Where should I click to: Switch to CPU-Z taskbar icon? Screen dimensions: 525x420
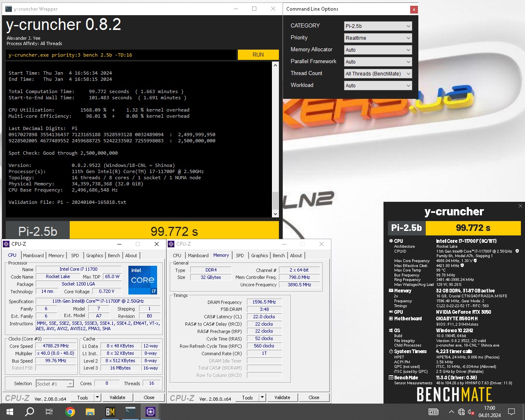[150, 412]
